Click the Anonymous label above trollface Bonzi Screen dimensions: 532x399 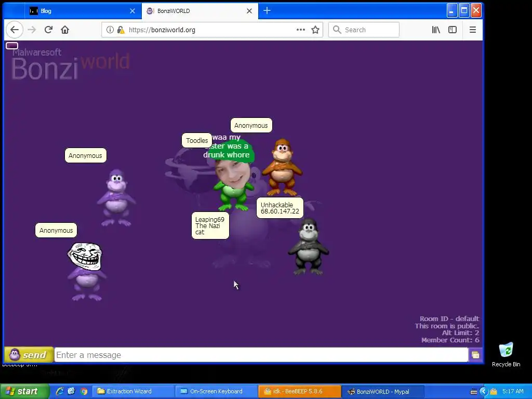56,230
